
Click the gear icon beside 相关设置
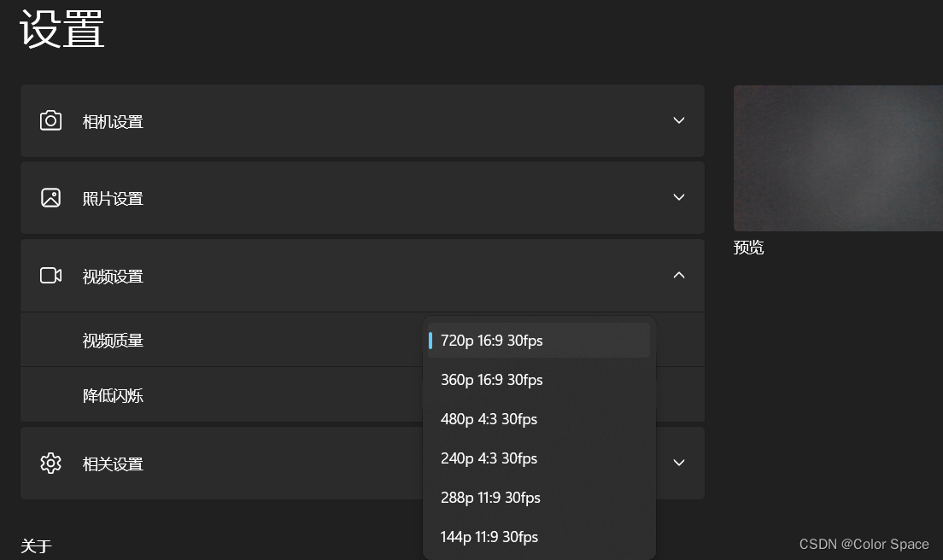click(50, 464)
